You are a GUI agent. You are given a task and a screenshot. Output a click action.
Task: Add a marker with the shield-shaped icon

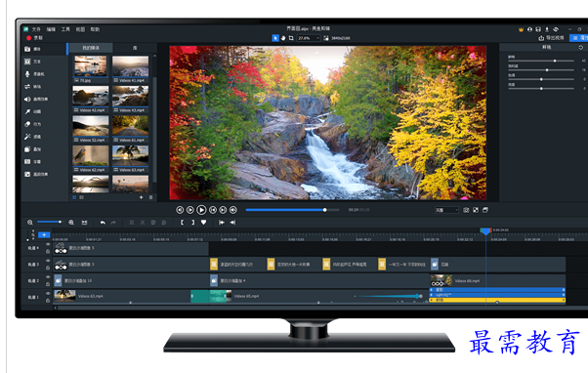(203, 223)
